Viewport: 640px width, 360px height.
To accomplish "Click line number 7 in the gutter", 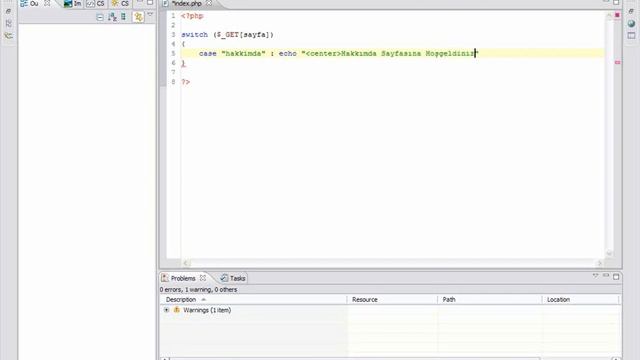I will (173, 73).
